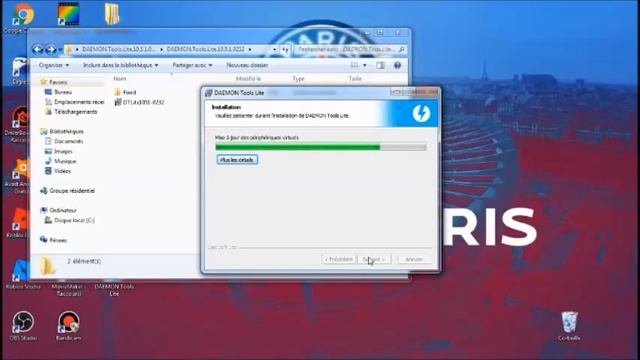The height and width of the screenshot is (360, 640).
Task: Open the yellow folder on desktop
Action: coord(111,14)
